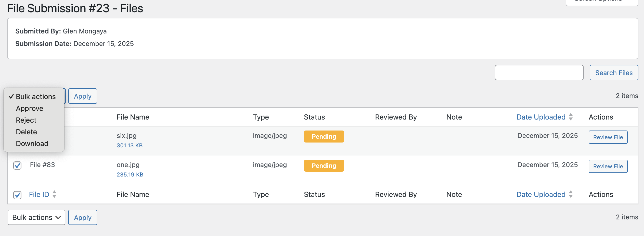This screenshot has width=644, height=236.
Task: Select Download in bulk actions menu
Action: tap(32, 144)
